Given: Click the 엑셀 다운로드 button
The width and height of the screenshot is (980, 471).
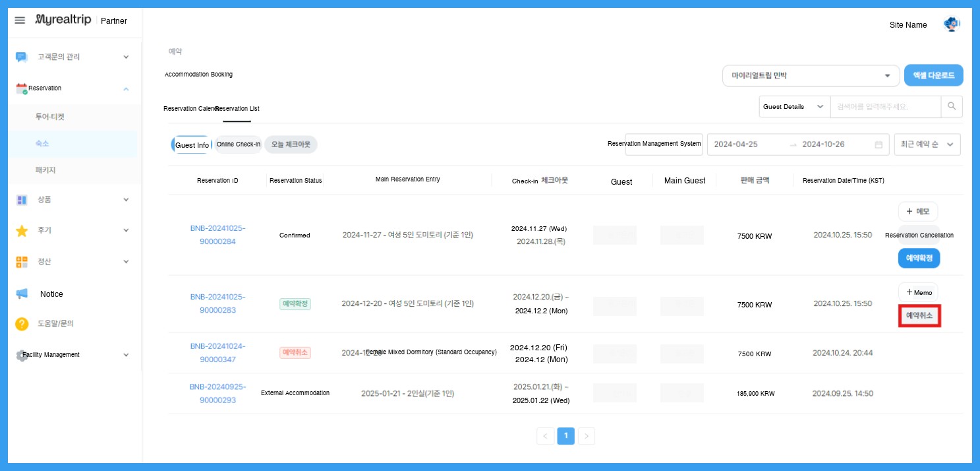Looking at the screenshot, I should pos(933,76).
